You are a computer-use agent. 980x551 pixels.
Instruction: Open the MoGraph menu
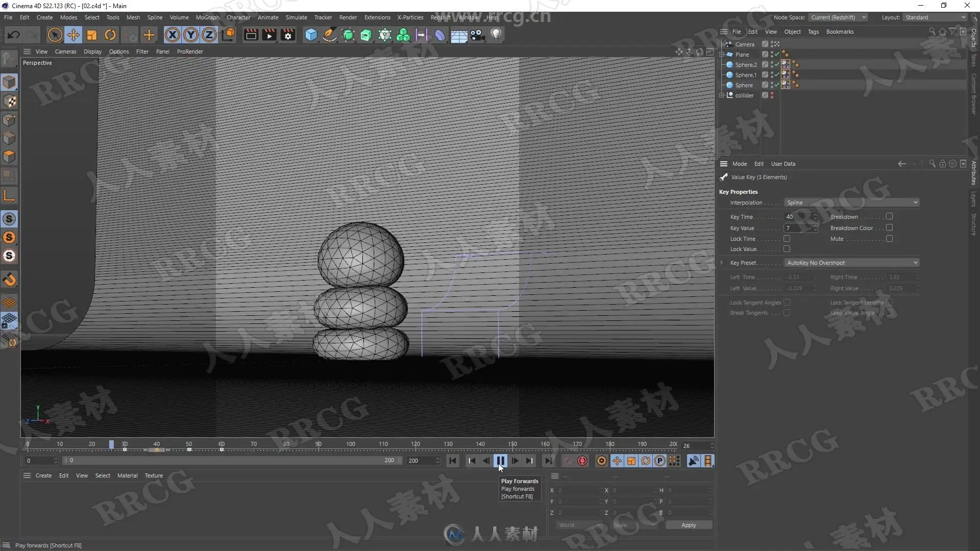click(x=207, y=17)
